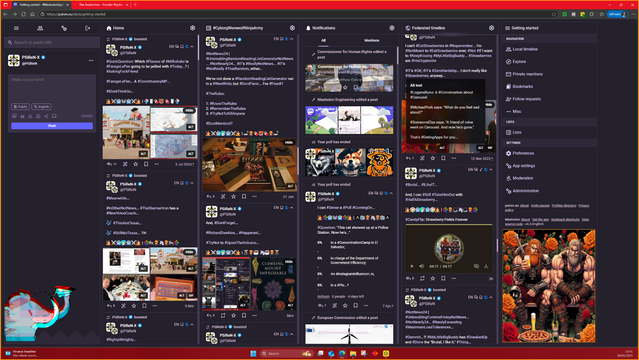Boost #NotNews24 post in CyborgWerewolfNinjaArmy column
Image resolution: width=639 pixels, height=360 pixels.
coord(223,197)
